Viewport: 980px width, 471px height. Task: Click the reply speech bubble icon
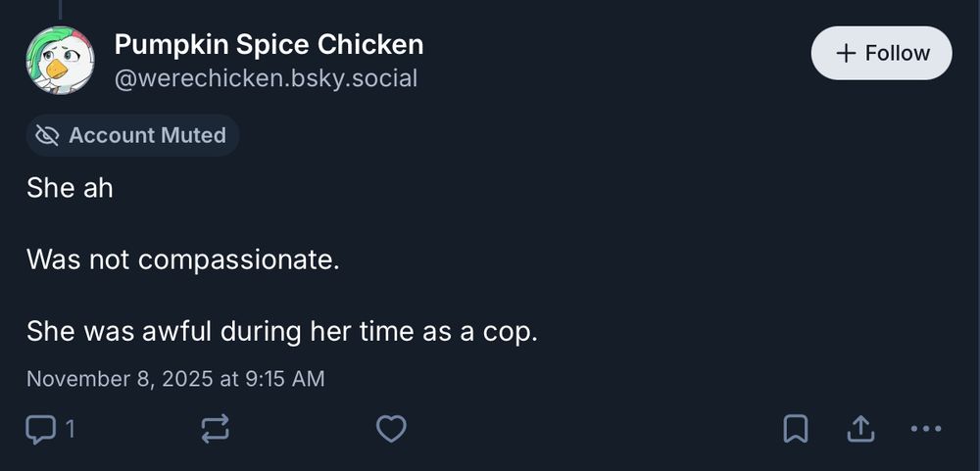coord(40,429)
